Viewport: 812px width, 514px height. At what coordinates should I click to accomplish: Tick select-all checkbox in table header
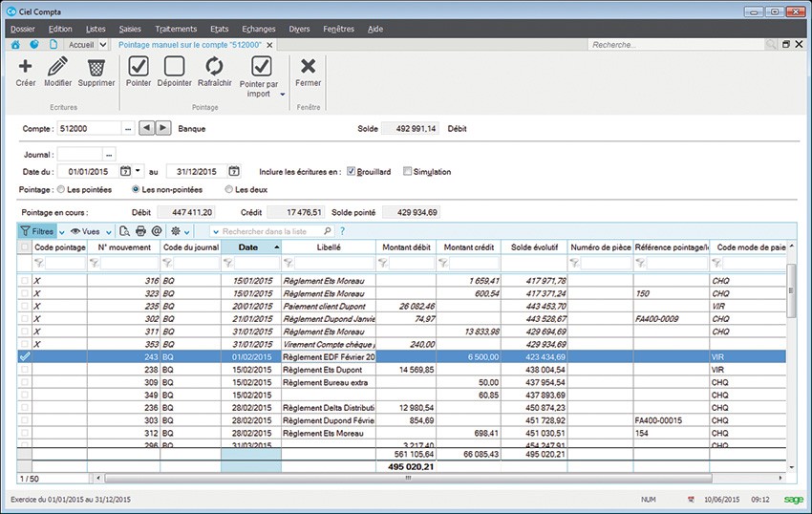(x=24, y=247)
